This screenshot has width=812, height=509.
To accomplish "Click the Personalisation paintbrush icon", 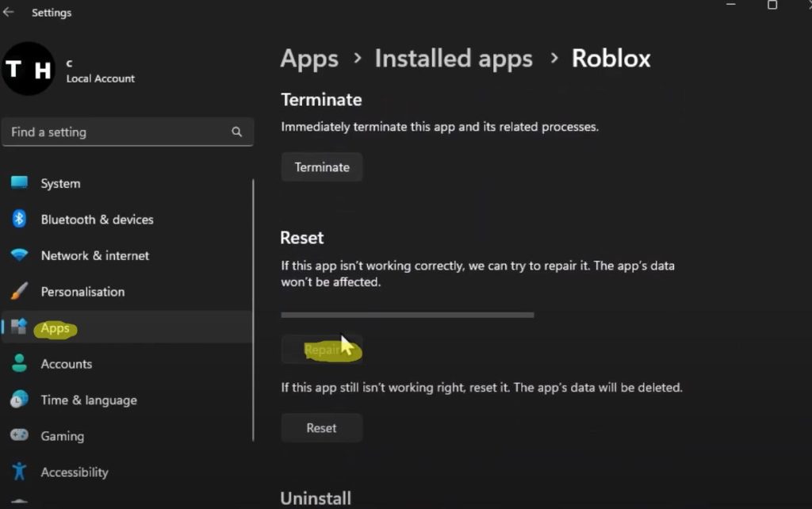I will click(19, 291).
